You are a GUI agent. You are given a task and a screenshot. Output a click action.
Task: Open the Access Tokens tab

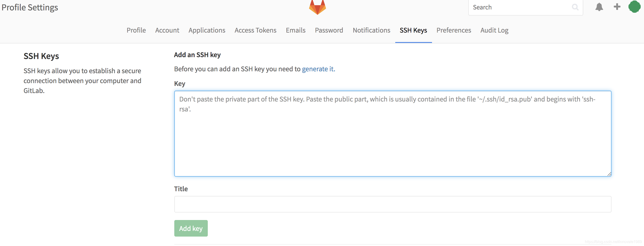255,30
